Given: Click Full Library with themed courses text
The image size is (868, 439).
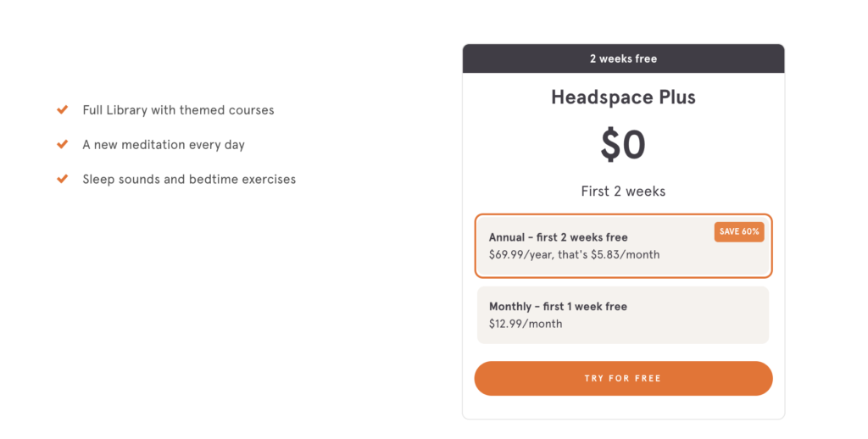Looking at the screenshot, I should [x=178, y=110].
